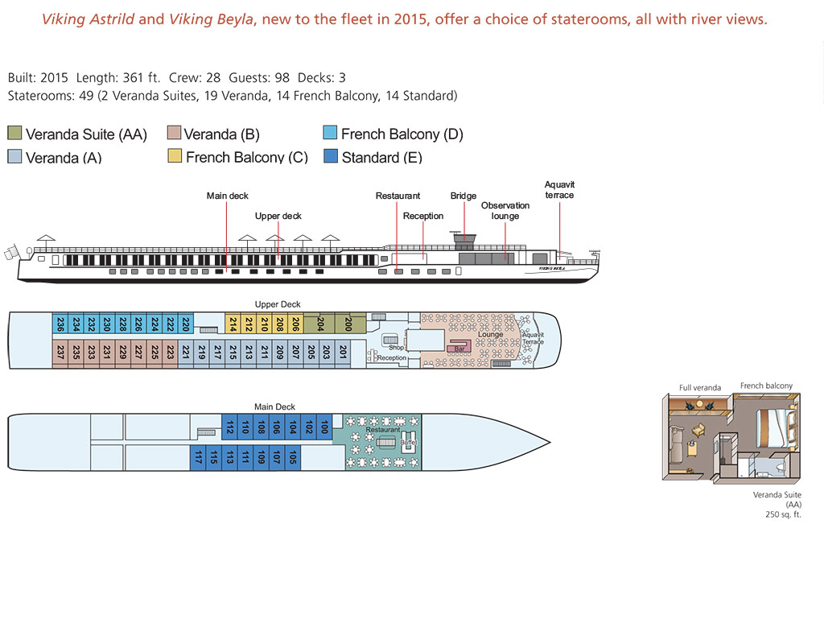Select French balcony stateroom 214
Viewport: 824px width, 644px height.
(233, 324)
